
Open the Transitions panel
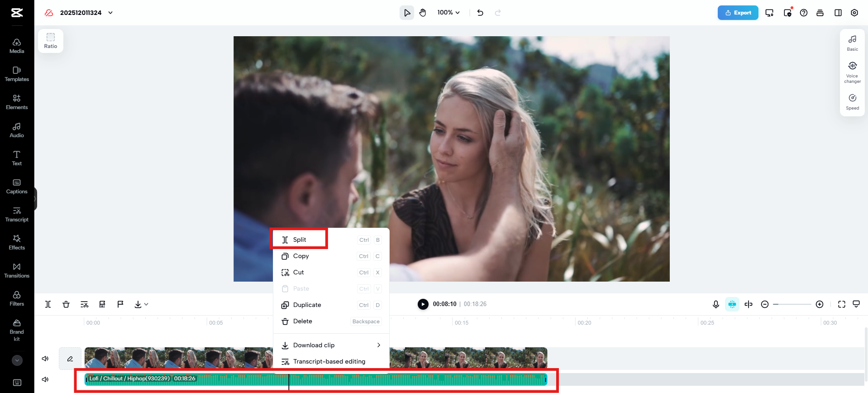17,270
